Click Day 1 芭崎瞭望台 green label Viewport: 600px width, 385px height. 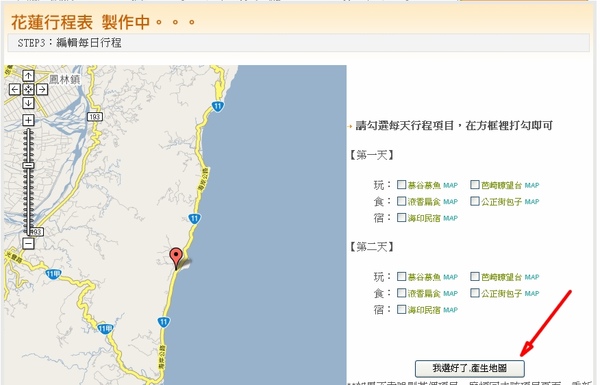tap(502, 186)
